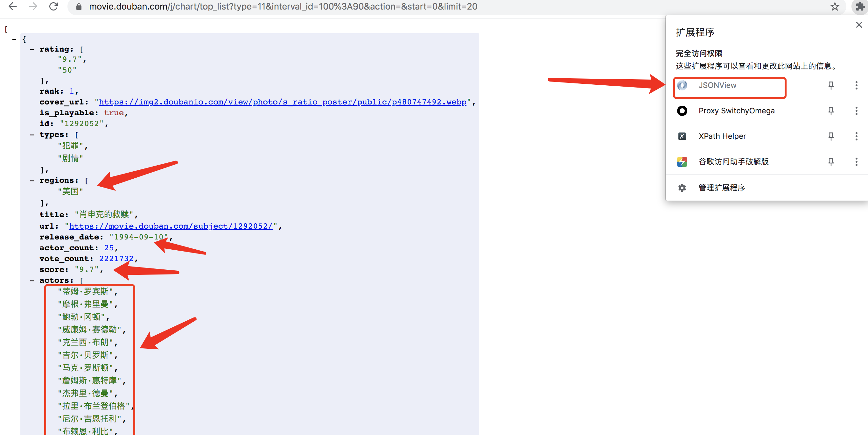Screen dimensions: 868x435
Task: Collapse the actors array
Action: click(32, 281)
